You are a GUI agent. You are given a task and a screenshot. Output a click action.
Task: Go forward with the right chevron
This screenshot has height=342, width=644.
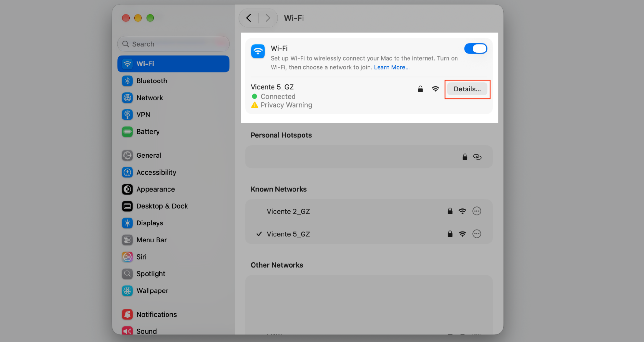click(268, 18)
